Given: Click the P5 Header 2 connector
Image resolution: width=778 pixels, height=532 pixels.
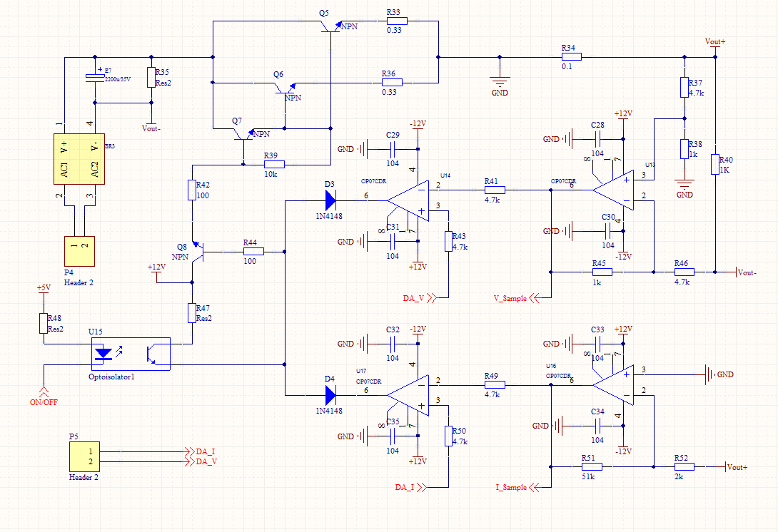Looking at the screenshot, I should (x=84, y=456).
